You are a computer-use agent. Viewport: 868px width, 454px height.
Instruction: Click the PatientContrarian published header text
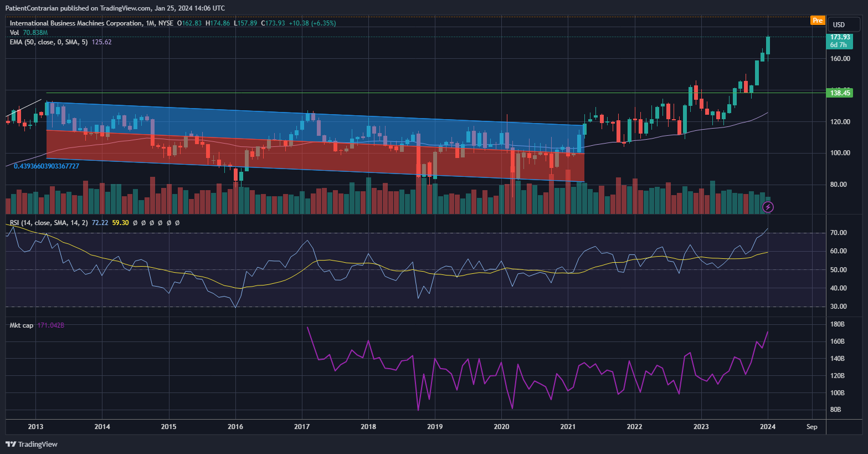tap(115, 8)
